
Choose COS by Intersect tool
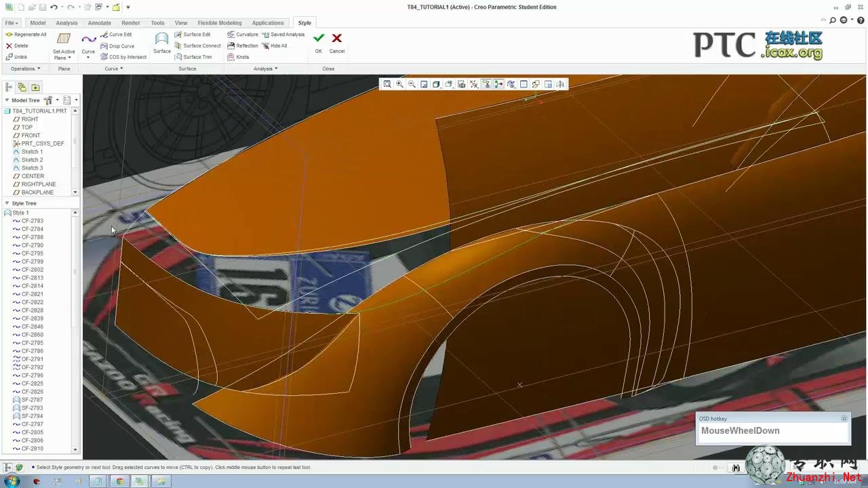pyautogui.click(x=123, y=57)
